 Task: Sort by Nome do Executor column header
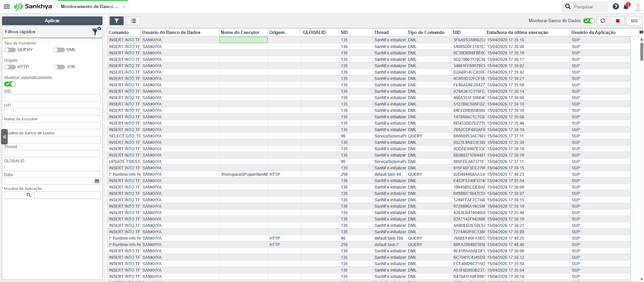(x=243, y=33)
